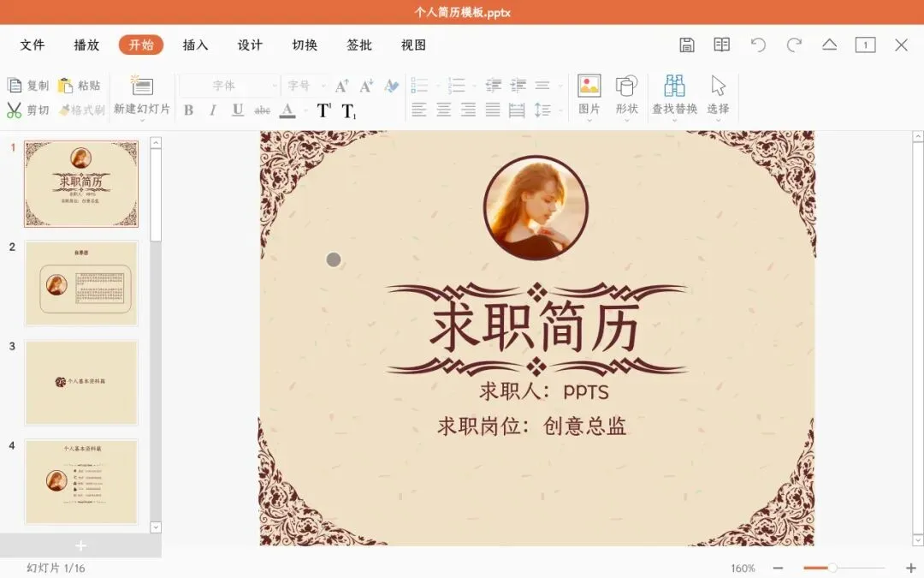
Task: Add a slide with the plus button below thumbnails
Action: (x=80, y=545)
